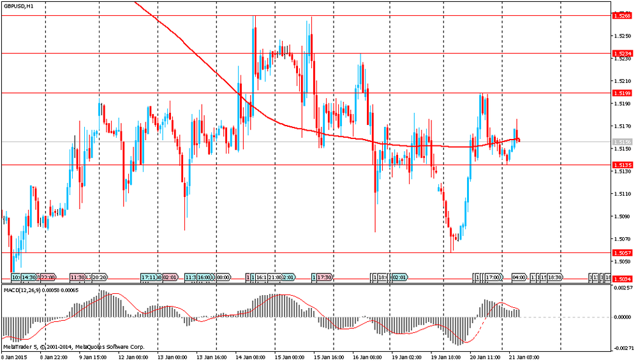Select the 1.5268 resistance level price label
Viewport: 638px width, 364px height.
pyautogui.click(x=621, y=15)
